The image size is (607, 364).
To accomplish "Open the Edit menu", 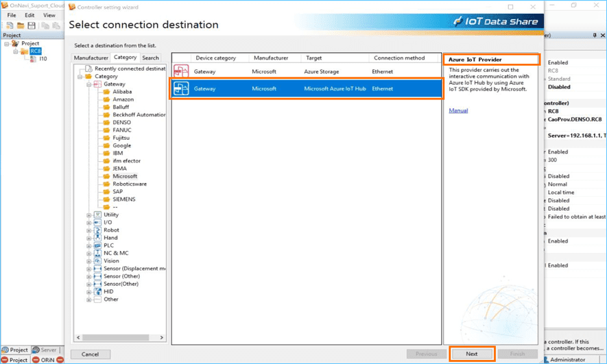I will point(29,15).
